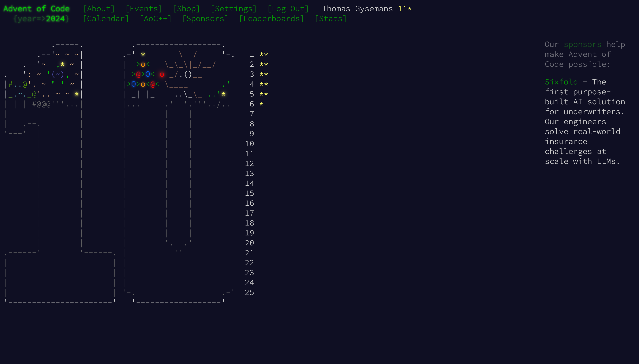Open the Calendar page
The image size is (639, 364).
pos(106,19)
